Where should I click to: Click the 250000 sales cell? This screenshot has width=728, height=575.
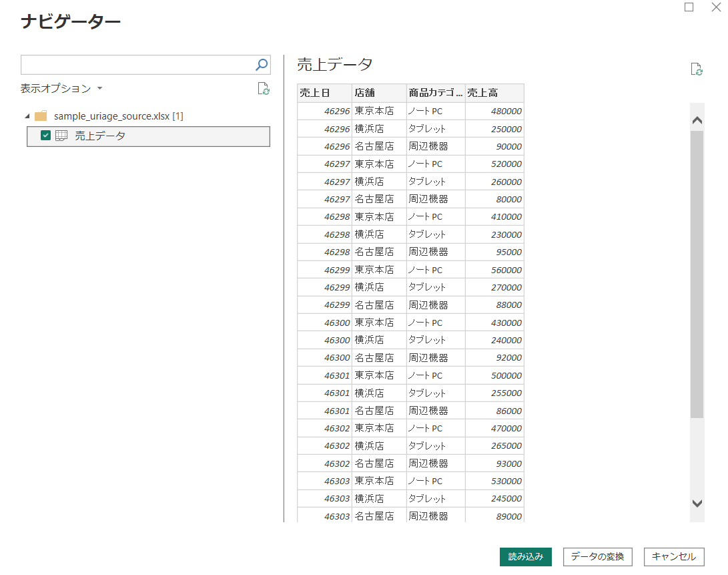[x=494, y=129]
